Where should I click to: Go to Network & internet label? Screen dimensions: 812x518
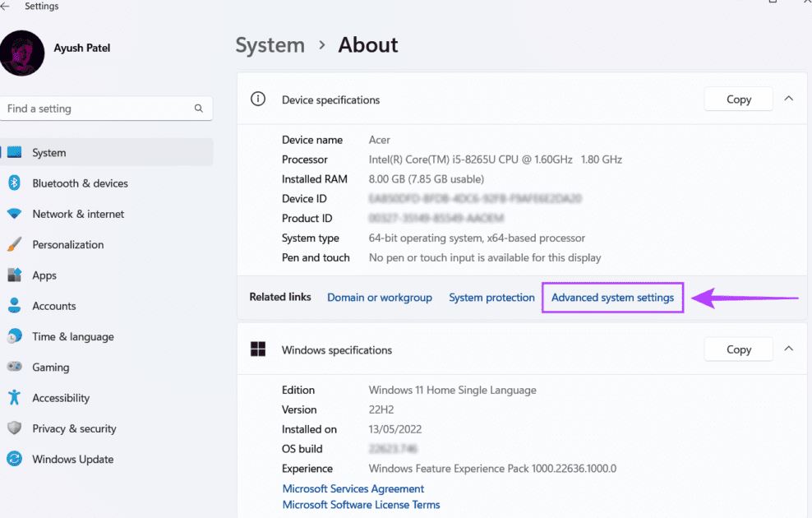78,214
